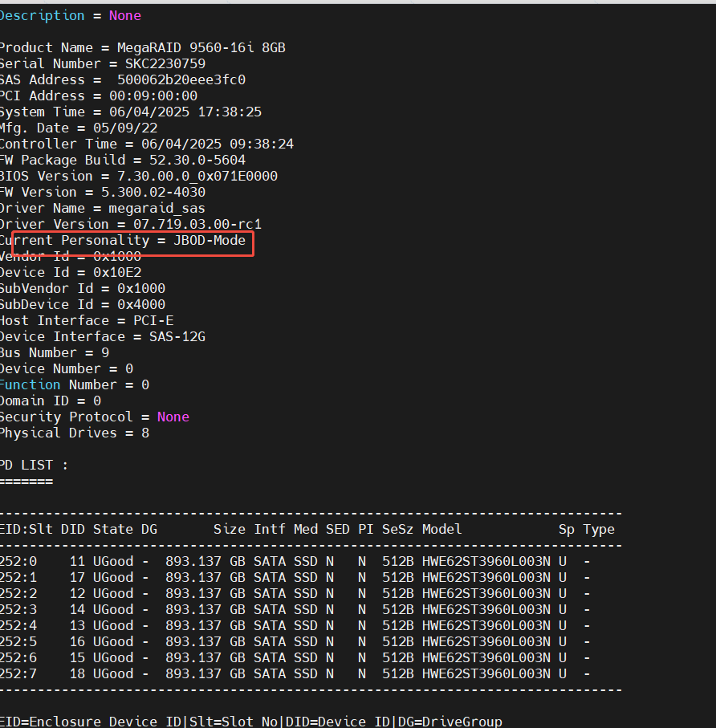This screenshot has width=716, height=728.
Task: Select the Product Name MegaRAID 9560-16i 8GB line
Action: [143, 48]
